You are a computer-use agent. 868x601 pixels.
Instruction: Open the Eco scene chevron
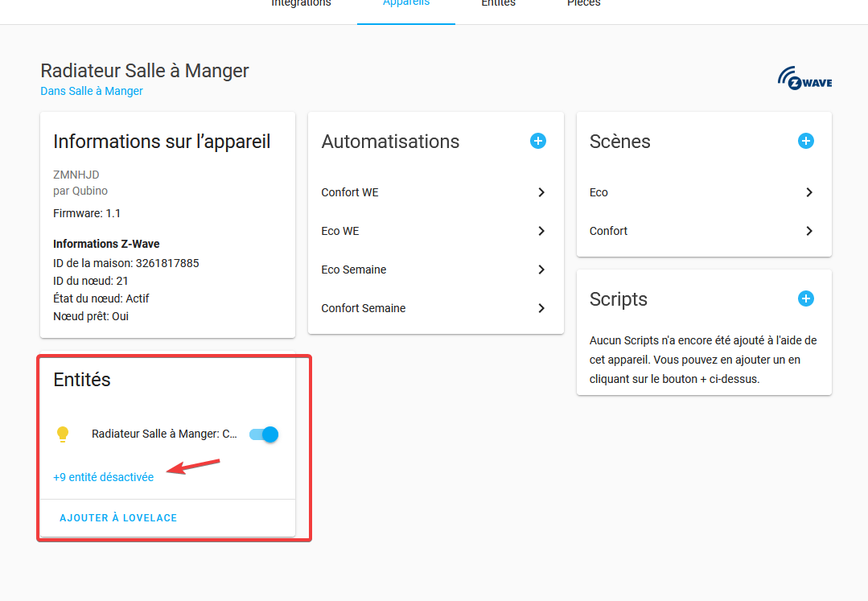pos(809,192)
